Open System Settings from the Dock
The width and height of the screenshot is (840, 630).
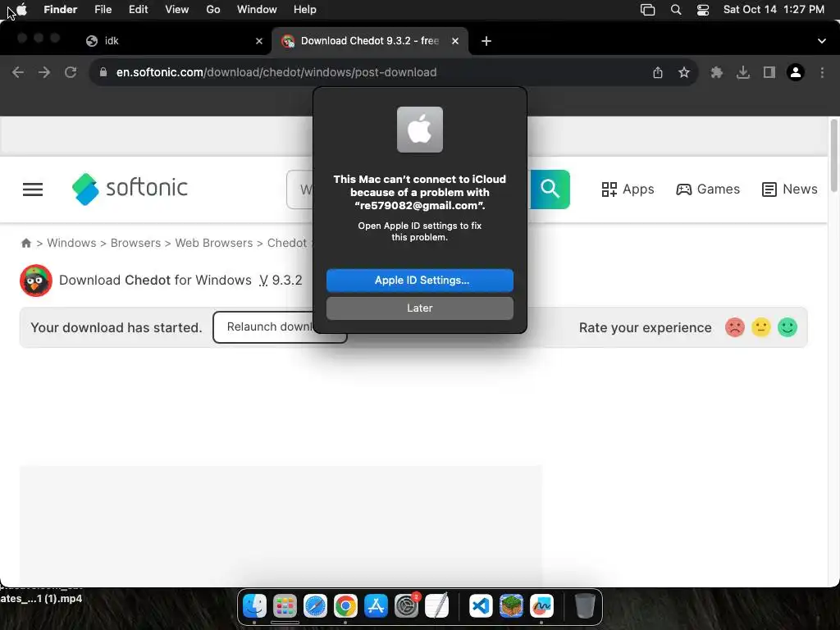click(x=407, y=606)
